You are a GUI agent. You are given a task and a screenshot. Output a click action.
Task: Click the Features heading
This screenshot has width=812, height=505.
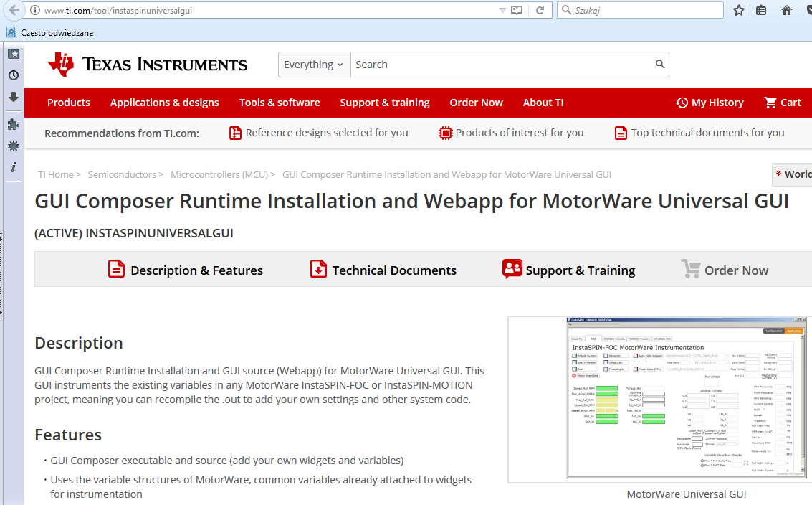click(x=68, y=435)
